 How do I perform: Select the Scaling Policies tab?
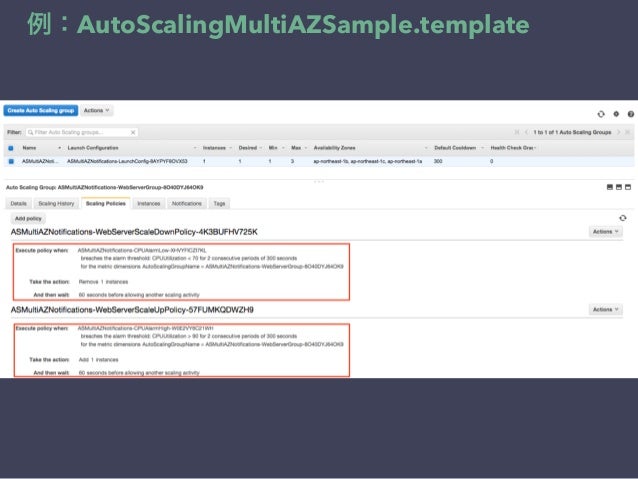point(106,203)
